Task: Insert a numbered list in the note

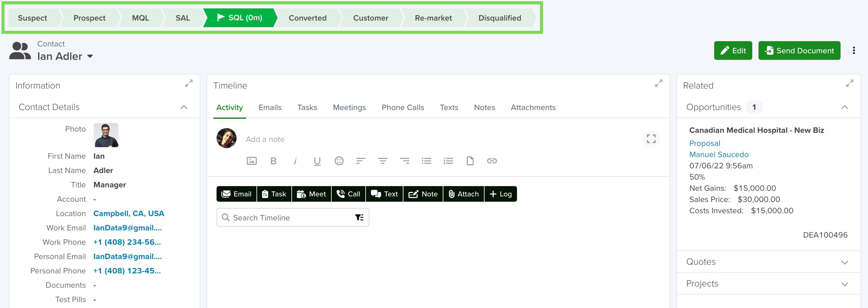Action: click(448, 161)
